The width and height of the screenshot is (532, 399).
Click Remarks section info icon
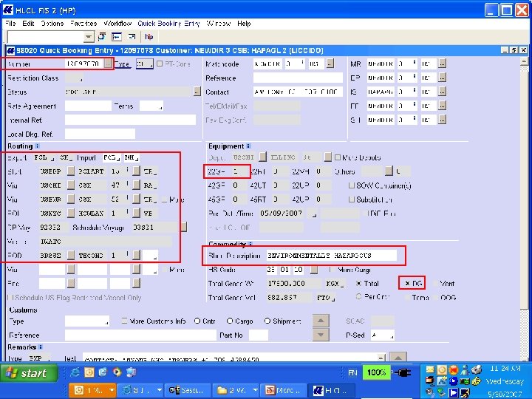click(x=41, y=347)
